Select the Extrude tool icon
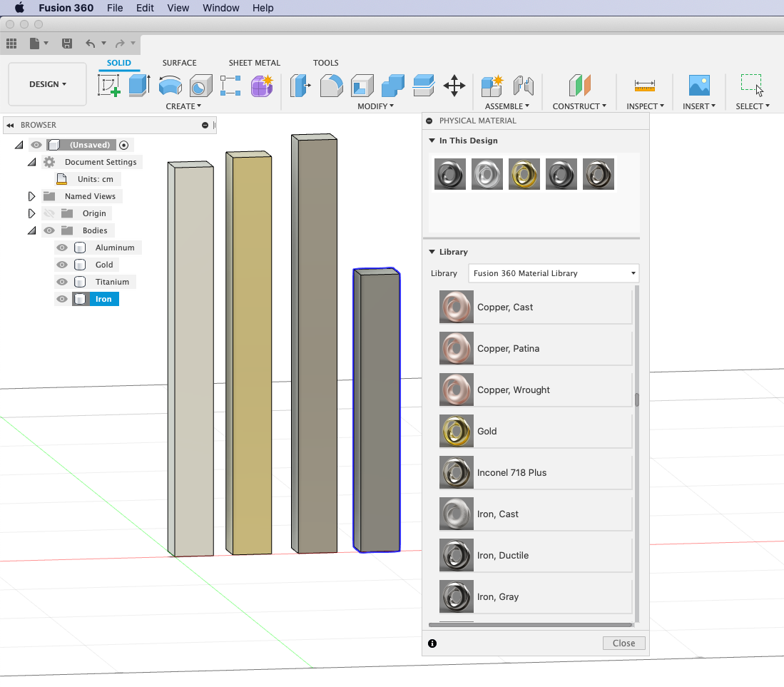 139,86
